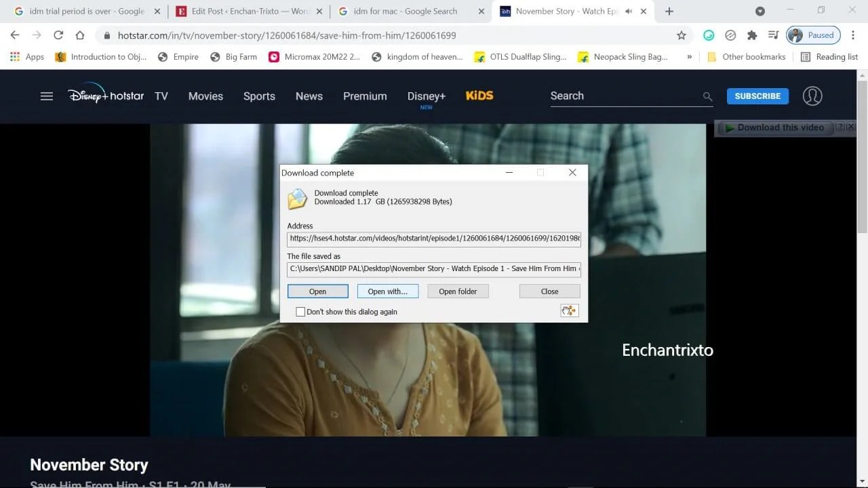Click the grey circular extension icon beside Grammarly

730,35
